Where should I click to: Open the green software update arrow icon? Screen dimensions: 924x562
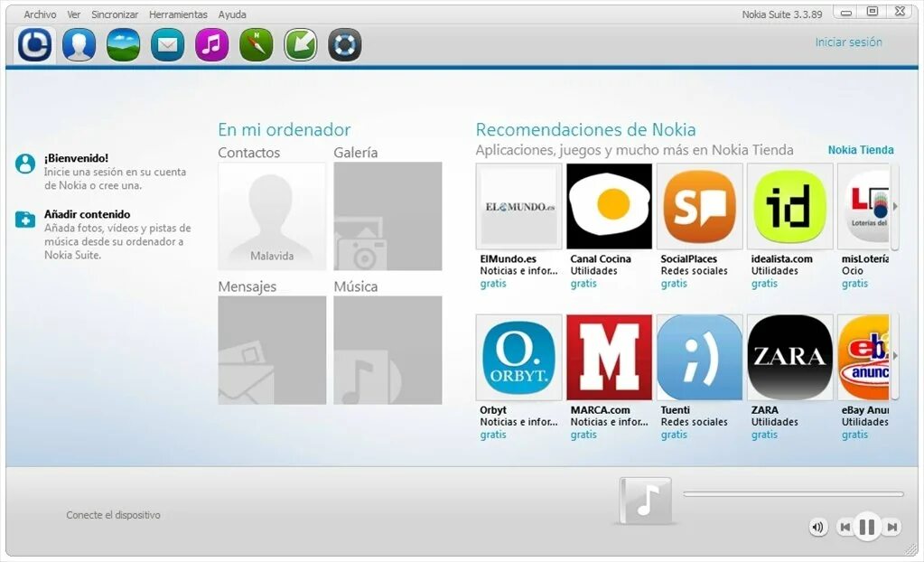(301, 45)
